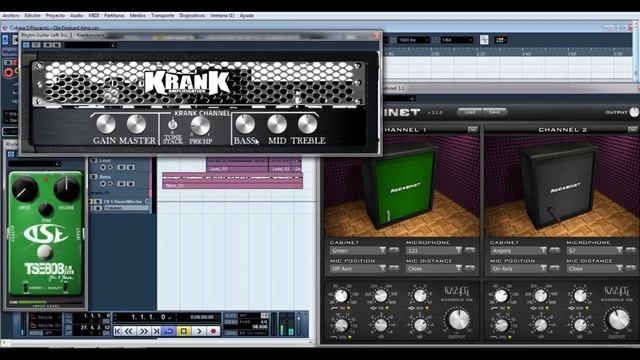Open the MIDI menu
This screenshot has height=360, width=640.
coord(94,16)
